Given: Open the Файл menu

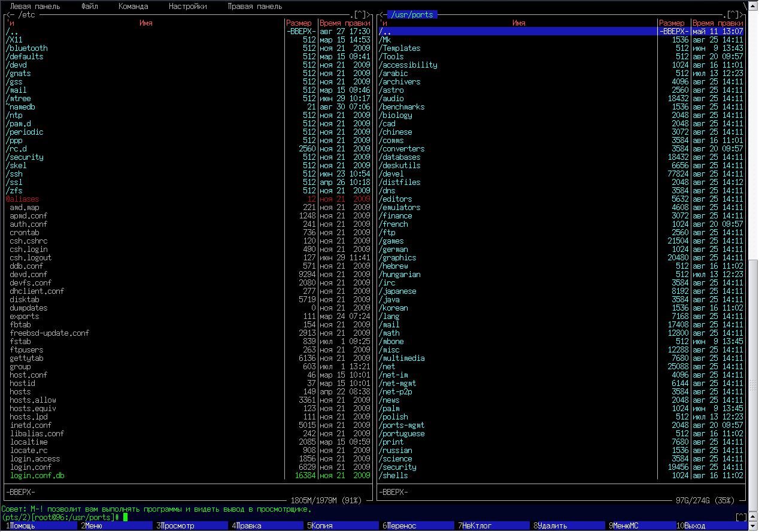Looking at the screenshot, I should (90, 7).
